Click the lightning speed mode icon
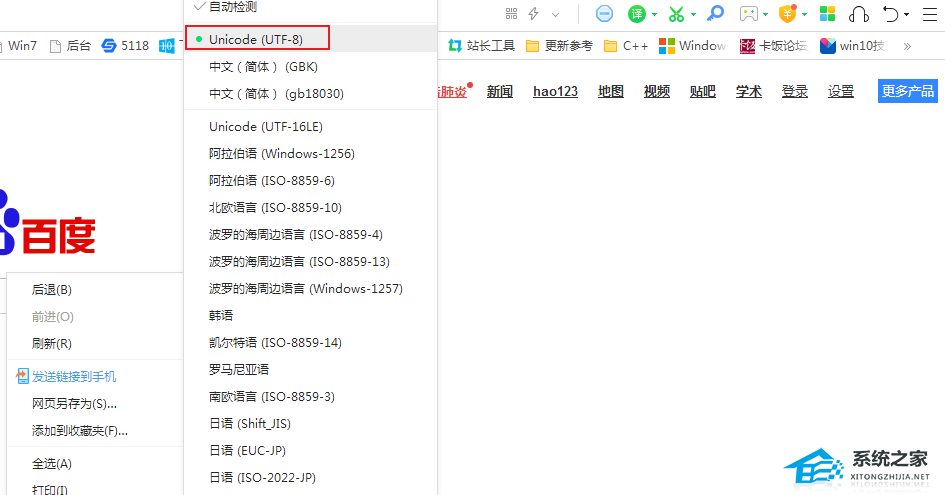Screen dimensions: 945x495 pyautogui.click(x=533, y=13)
